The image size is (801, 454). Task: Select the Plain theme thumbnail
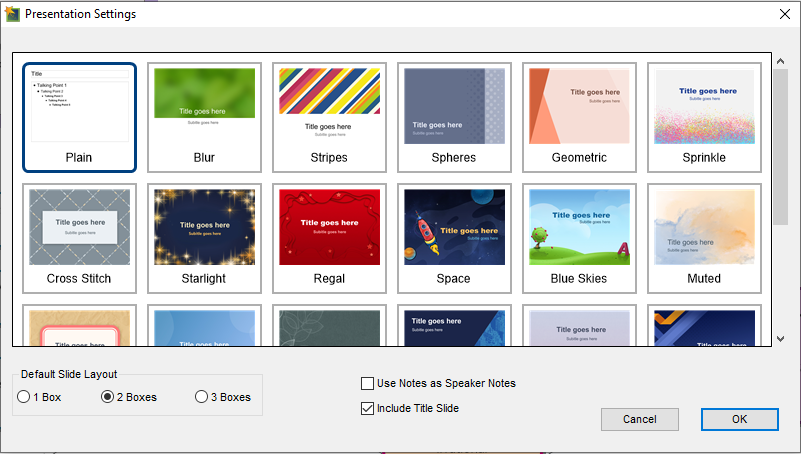tap(79, 117)
